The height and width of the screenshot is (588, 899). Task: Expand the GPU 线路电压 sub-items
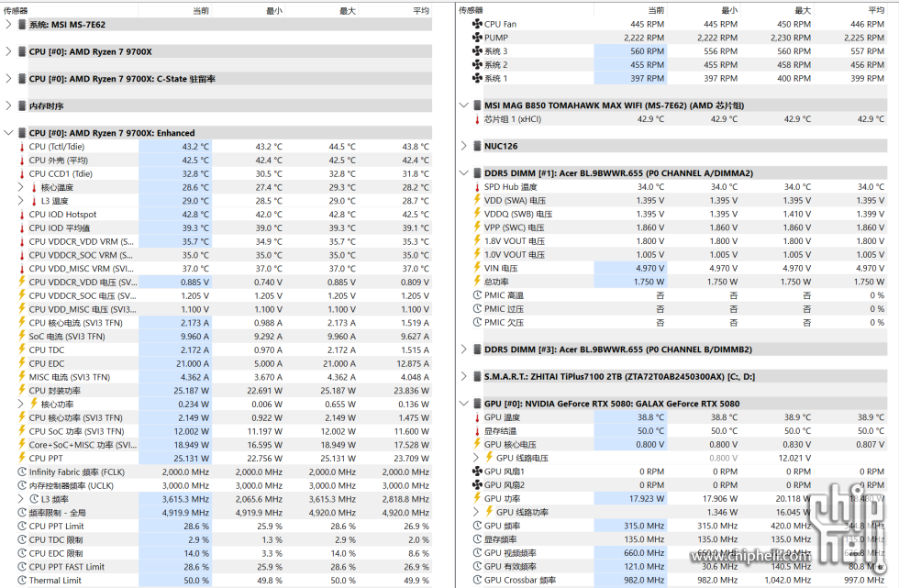coord(476,458)
